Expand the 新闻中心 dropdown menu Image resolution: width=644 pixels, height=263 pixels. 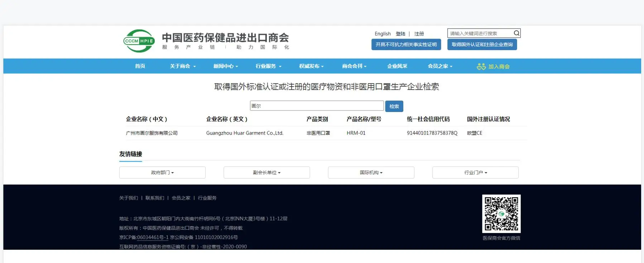(226, 66)
